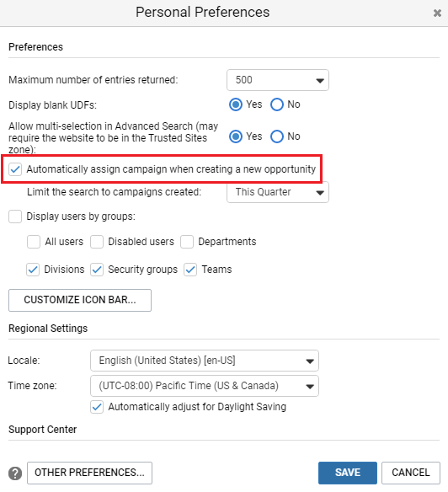Open the Time zone dropdown
448x492 pixels.
[205, 386]
